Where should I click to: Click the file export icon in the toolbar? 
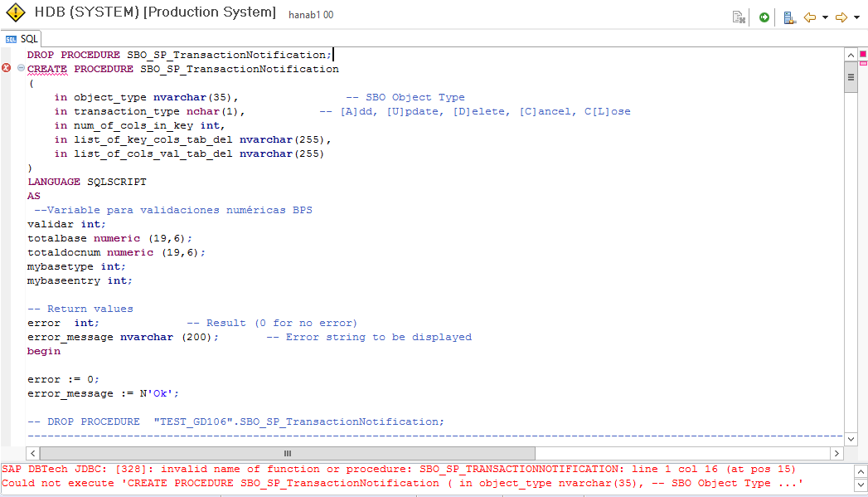[x=739, y=17]
